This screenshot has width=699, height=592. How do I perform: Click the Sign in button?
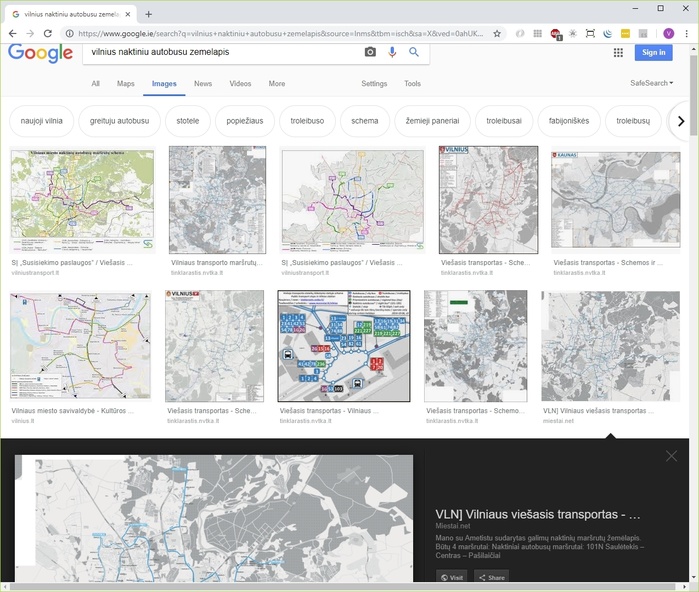654,53
